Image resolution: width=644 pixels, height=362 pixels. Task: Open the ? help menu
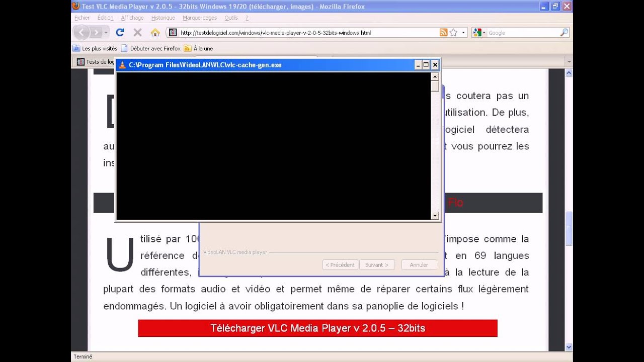click(x=247, y=18)
